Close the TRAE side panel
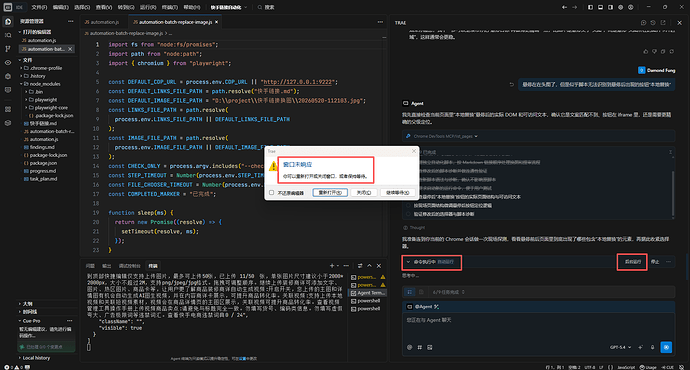690x370 pixels. [x=679, y=22]
